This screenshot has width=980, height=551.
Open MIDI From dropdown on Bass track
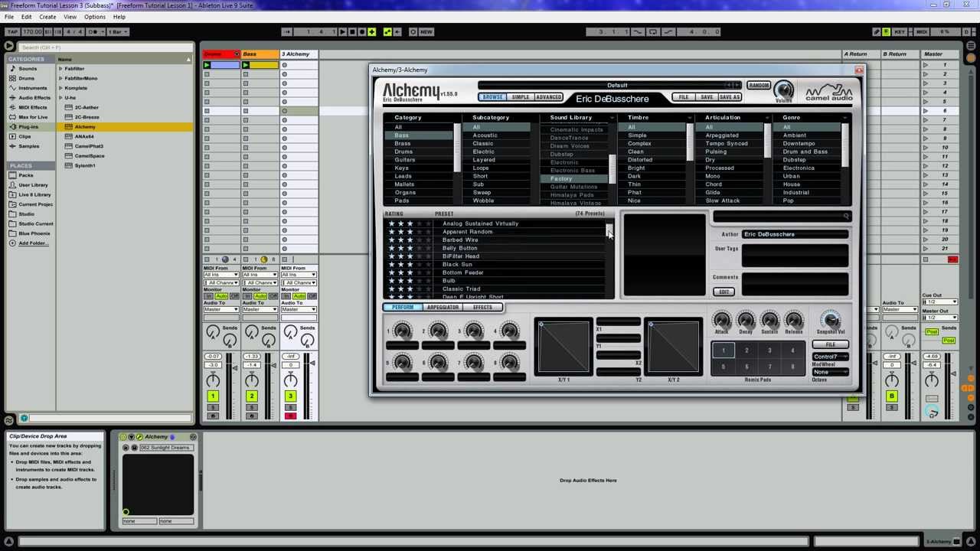pos(260,275)
